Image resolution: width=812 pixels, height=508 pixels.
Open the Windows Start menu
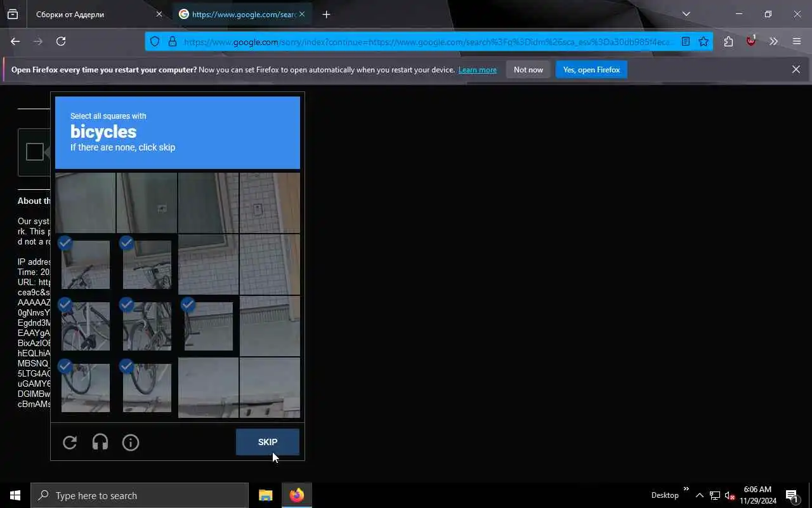click(x=15, y=495)
